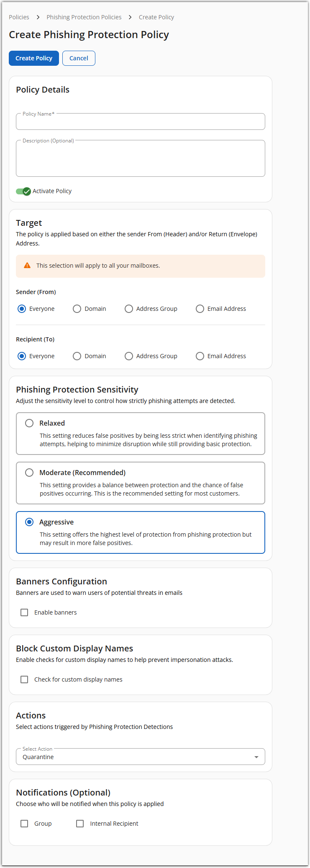Image resolution: width=310 pixels, height=868 pixels.
Task: Select Relaxed phishing protection sensitivity
Action: [x=29, y=423]
